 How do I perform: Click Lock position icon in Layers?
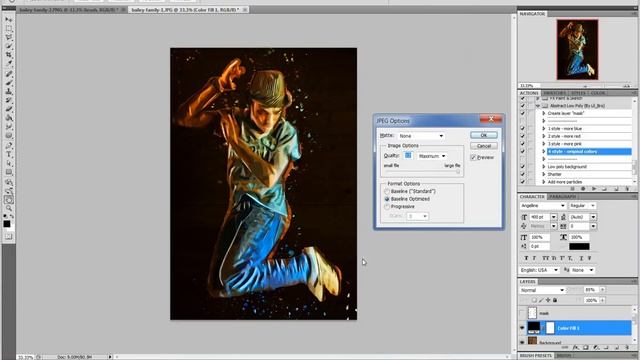tap(548, 300)
